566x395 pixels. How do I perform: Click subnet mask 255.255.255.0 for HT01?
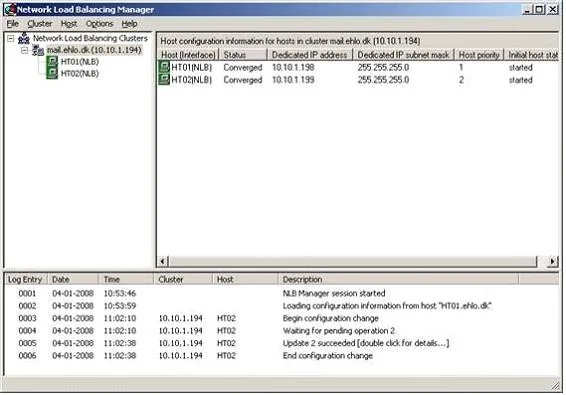(x=383, y=68)
